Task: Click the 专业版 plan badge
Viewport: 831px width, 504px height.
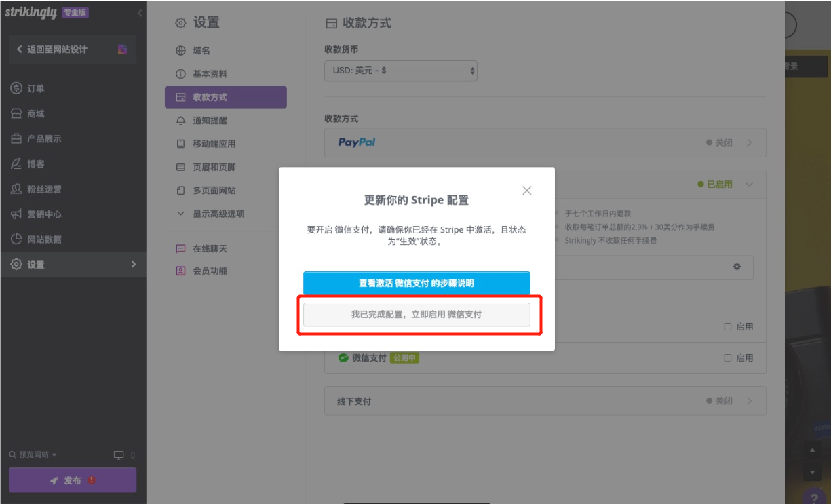Action: point(75,13)
